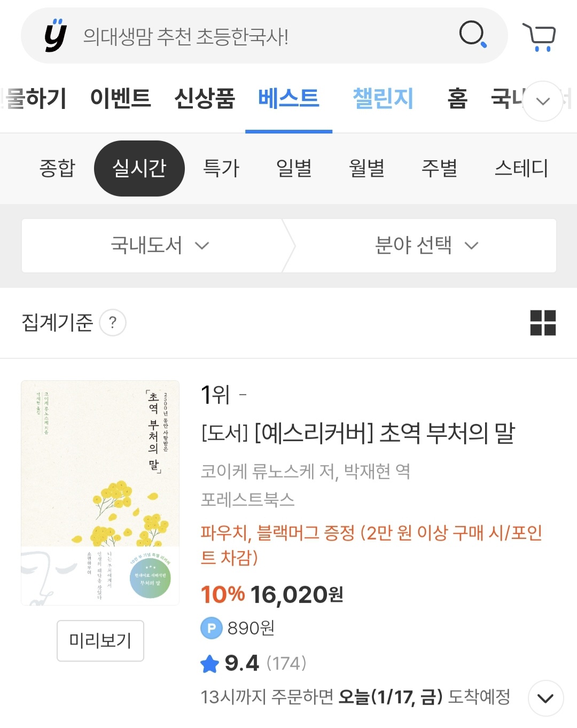Open the shopping cart

[540, 37]
